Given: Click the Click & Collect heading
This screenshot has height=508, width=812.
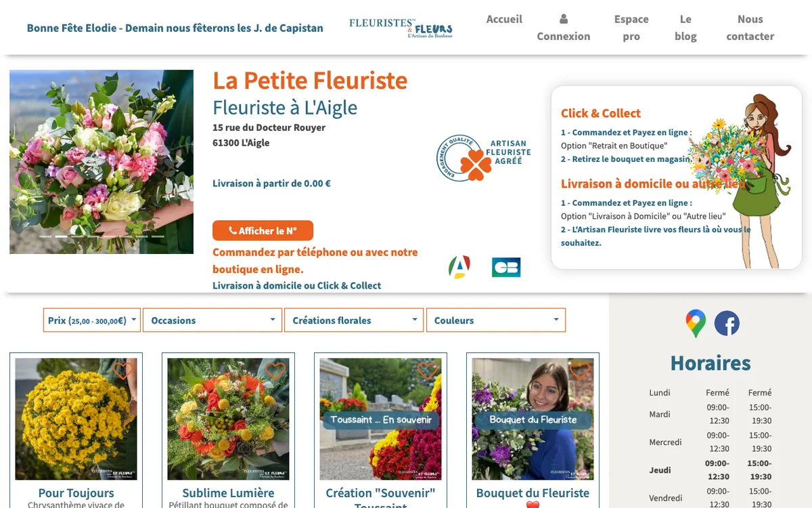Looking at the screenshot, I should click(x=601, y=113).
